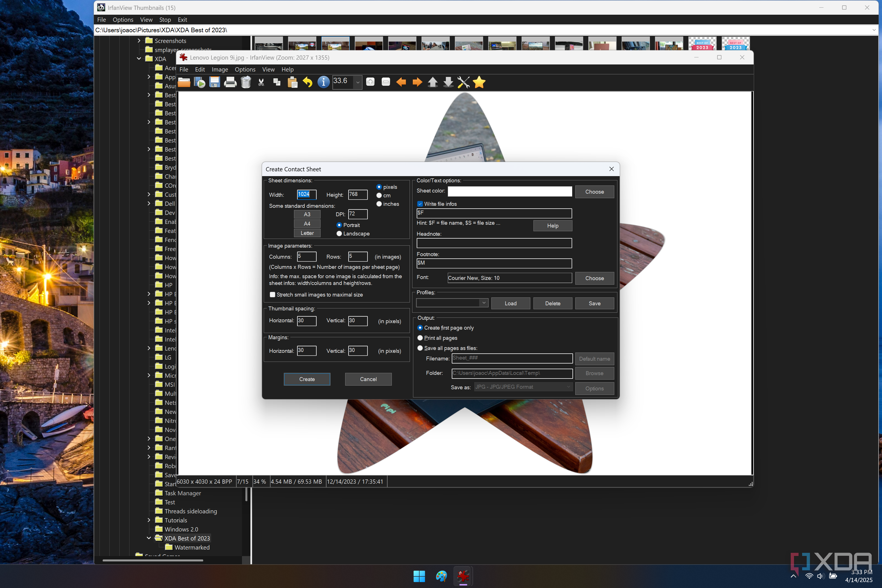Select the cm unit radio button
This screenshot has height=588, width=882.
coord(379,195)
